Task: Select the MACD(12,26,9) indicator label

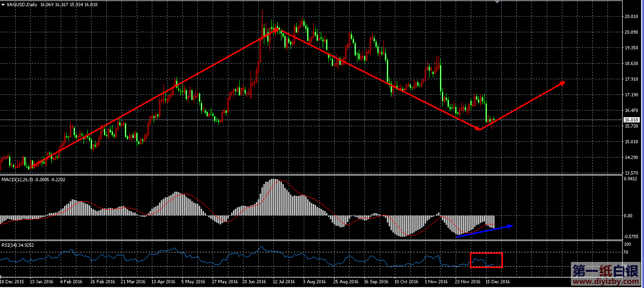Action: pos(18,180)
